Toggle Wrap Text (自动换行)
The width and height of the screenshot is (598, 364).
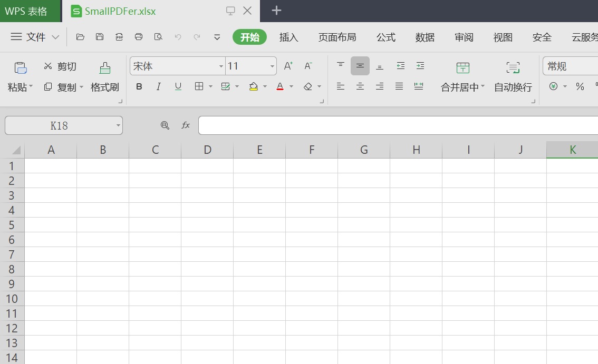click(513, 77)
